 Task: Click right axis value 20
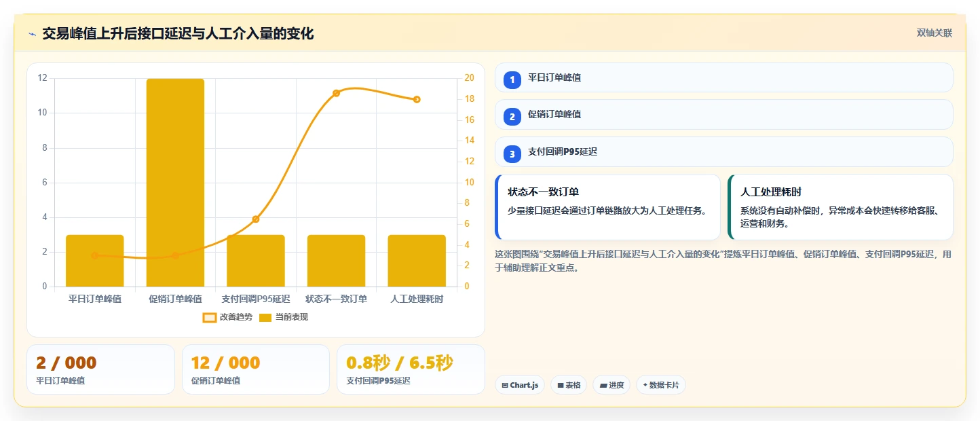469,78
